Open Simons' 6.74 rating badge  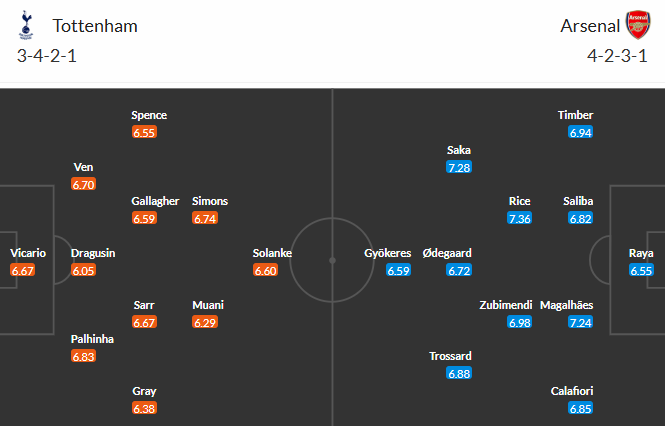point(204,218)
